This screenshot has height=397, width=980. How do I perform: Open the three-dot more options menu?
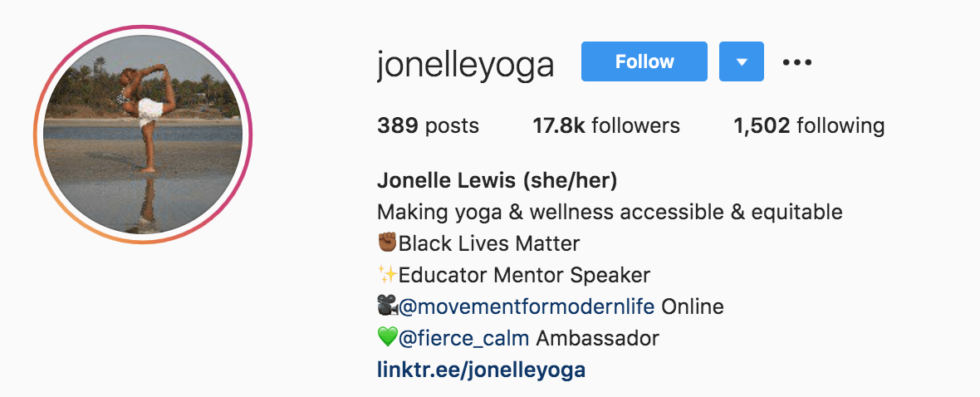(x=797, y=62)
